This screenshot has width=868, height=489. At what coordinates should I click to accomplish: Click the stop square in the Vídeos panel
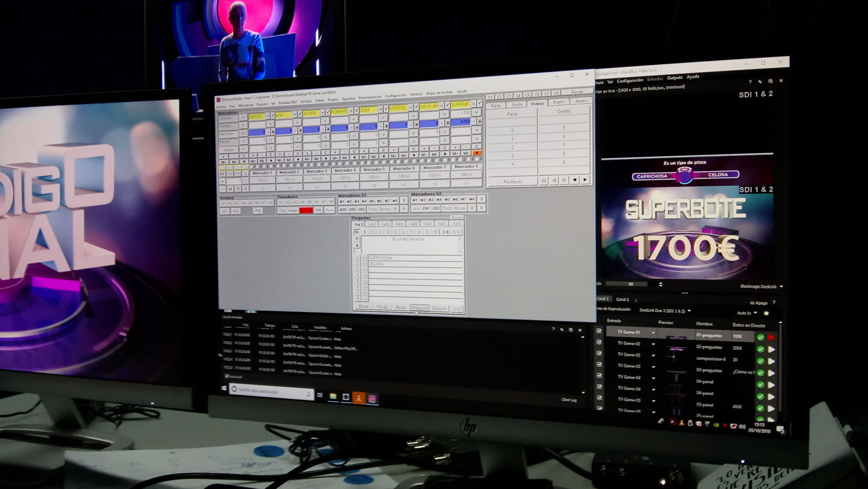pos(575,180)
